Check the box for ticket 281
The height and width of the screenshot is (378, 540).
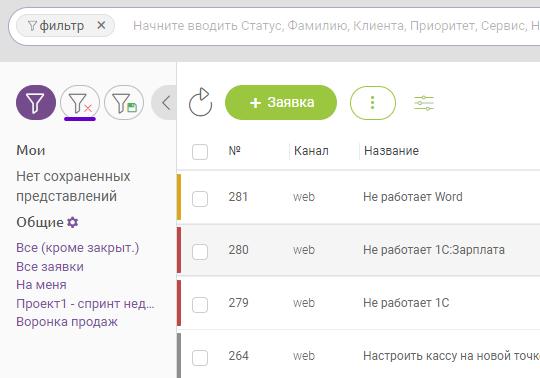pyautogui.click(x=200, y=198)
